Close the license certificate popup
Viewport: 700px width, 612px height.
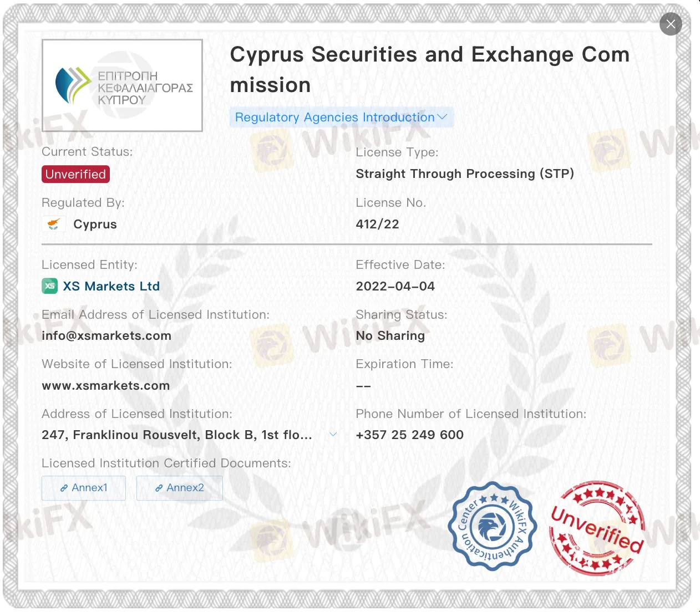(671, 24)
